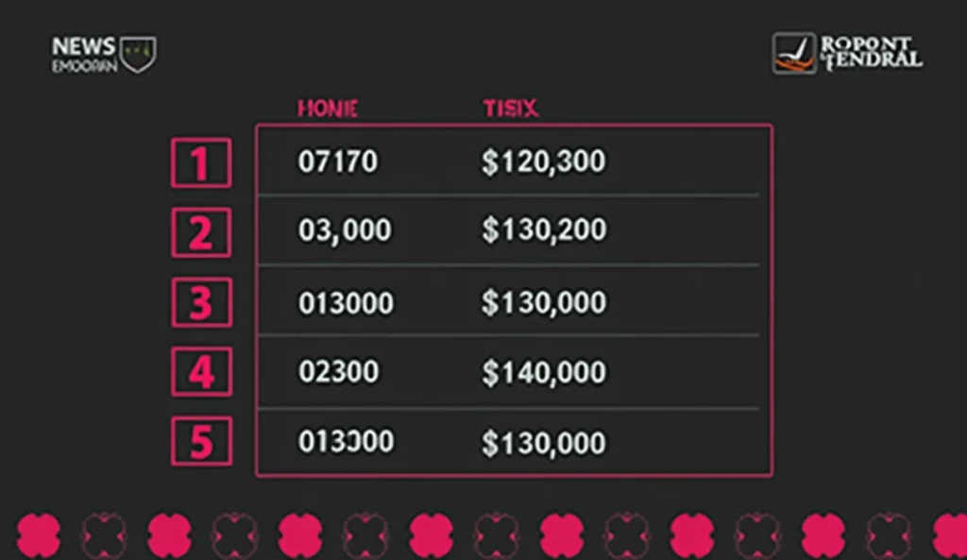Click the 03,000 value in row two
The image size is (967, 560).
(x=345, y=230)
